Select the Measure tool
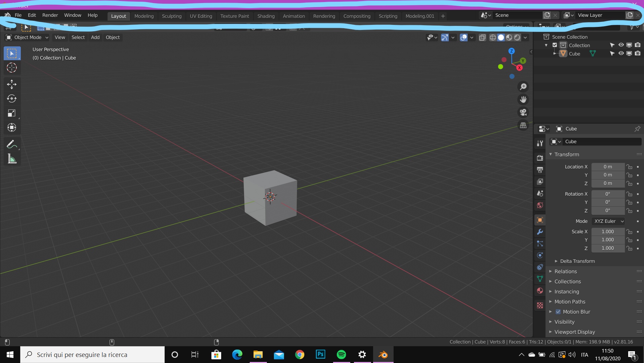Screen dimensions: 644x363 click(x=12, y=159)
